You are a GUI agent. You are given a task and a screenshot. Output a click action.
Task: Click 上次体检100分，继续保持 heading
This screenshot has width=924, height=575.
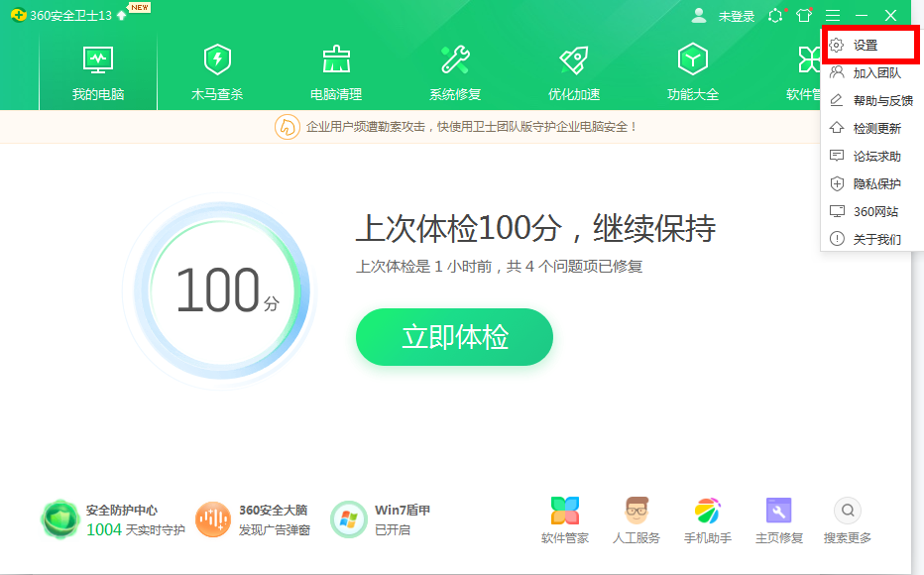click(x=535, y=228)
